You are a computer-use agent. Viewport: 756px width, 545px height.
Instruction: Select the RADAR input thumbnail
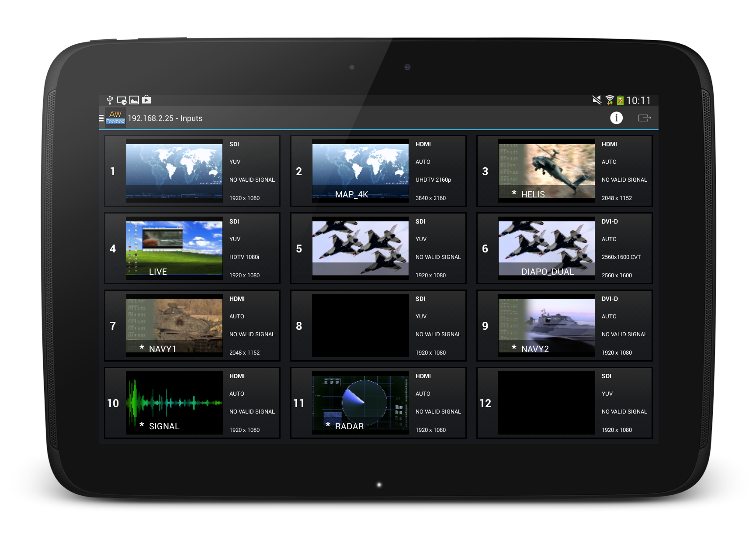361,403
